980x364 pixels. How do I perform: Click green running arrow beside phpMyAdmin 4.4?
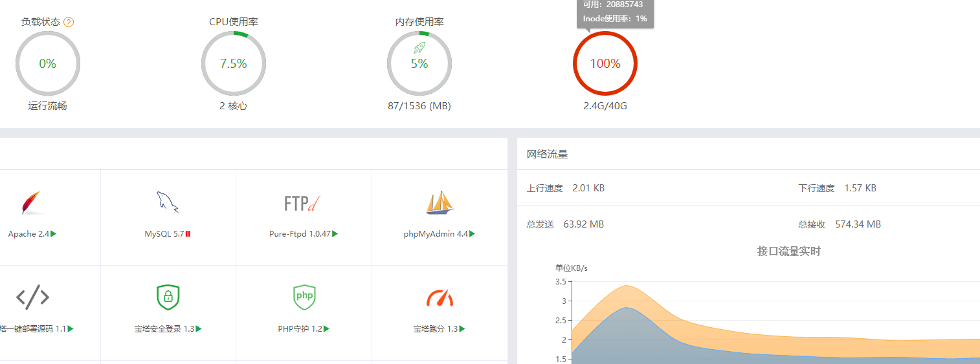pyautogui.click(x=473, y=234)
